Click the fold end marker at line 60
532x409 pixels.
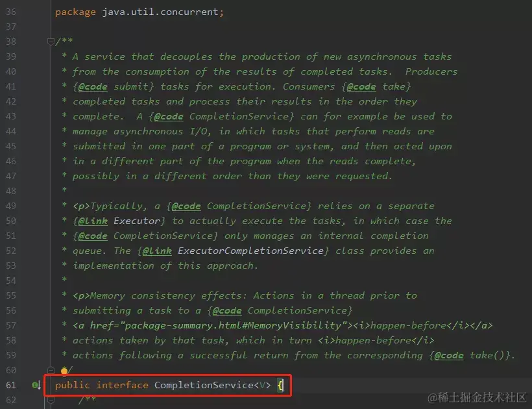pos(51,370)
